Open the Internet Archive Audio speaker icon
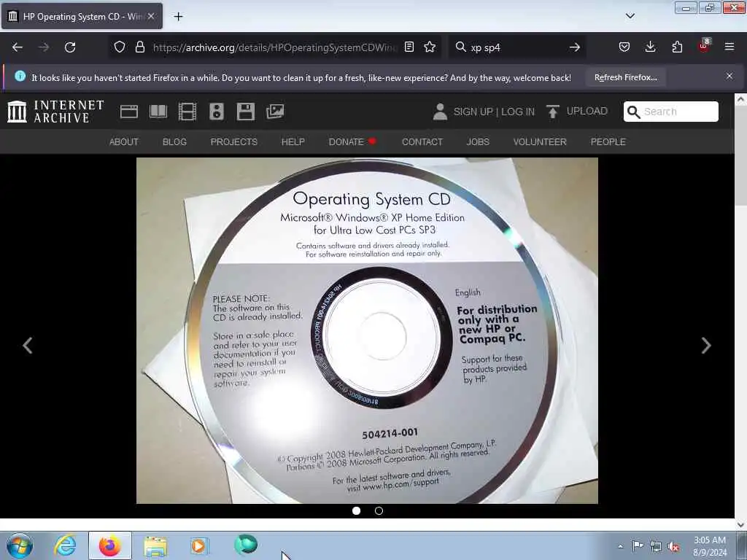 click(x=216, y=112)
